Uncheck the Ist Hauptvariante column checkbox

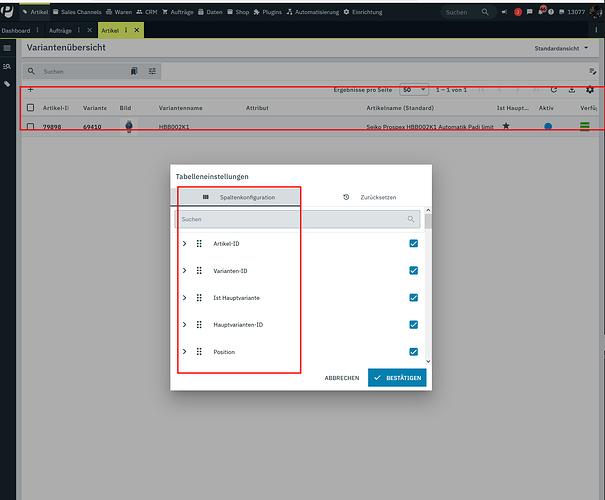(x=414, y=297)
